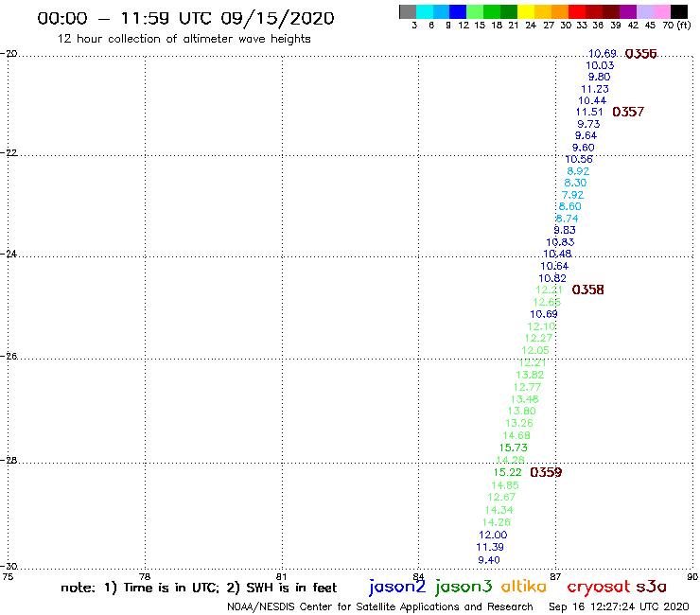This screenshot has height=615, width=700.
Task: Click the cyan legend color swatch
Action: coord(425,11)
